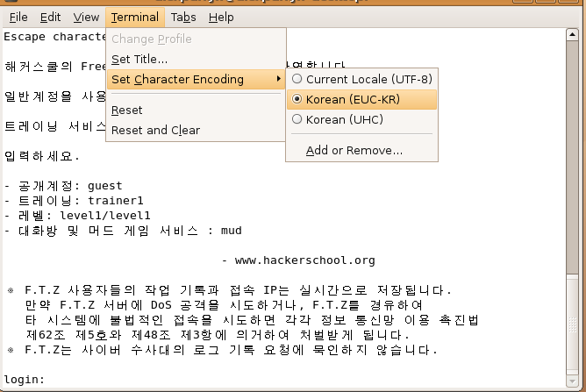Open the Tabs menu

click(183, 17)
